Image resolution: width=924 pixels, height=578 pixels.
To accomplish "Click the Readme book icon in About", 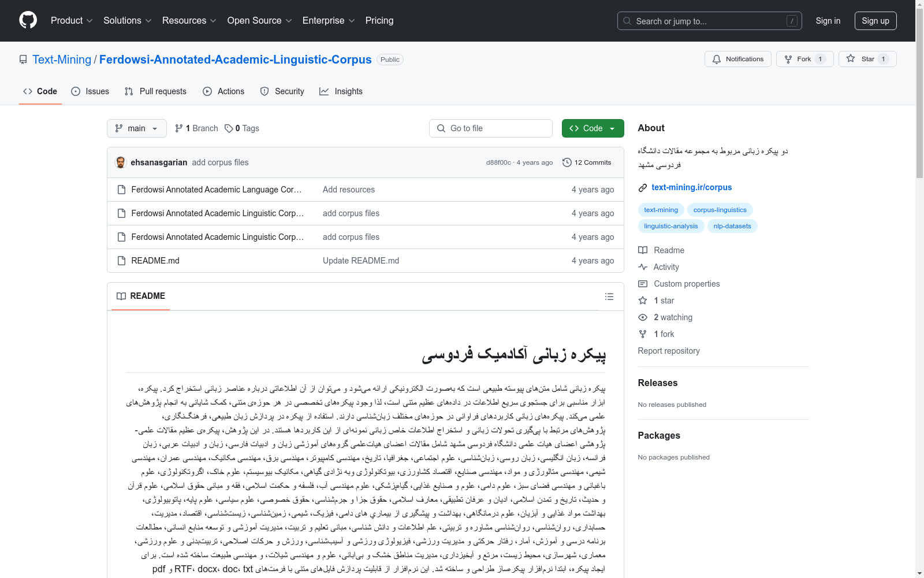I will (643, 250).
